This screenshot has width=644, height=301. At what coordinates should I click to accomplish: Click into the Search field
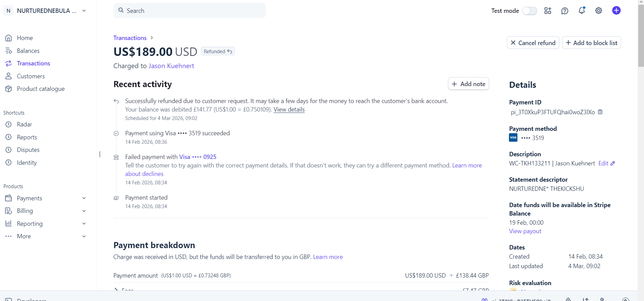coord(190,11)
